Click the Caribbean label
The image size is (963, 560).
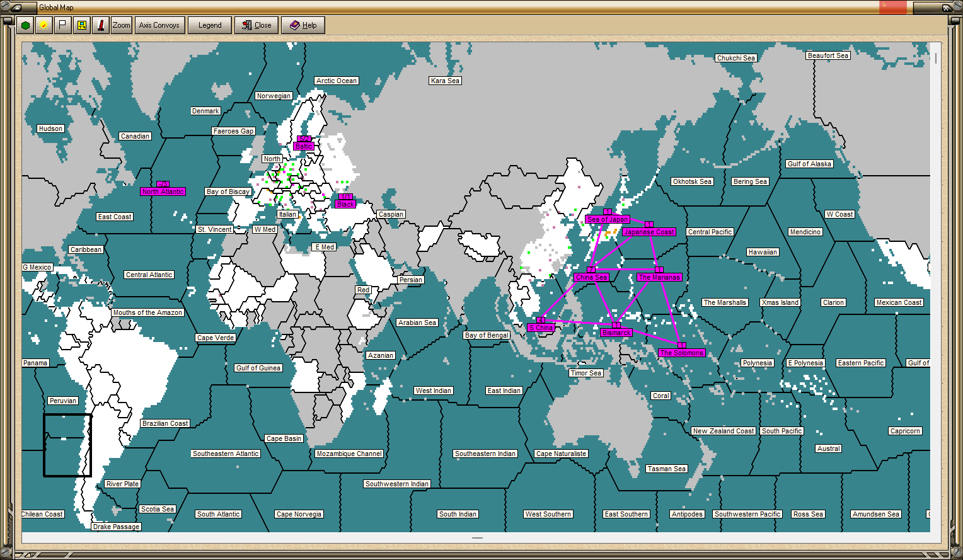tap(86, 249)
